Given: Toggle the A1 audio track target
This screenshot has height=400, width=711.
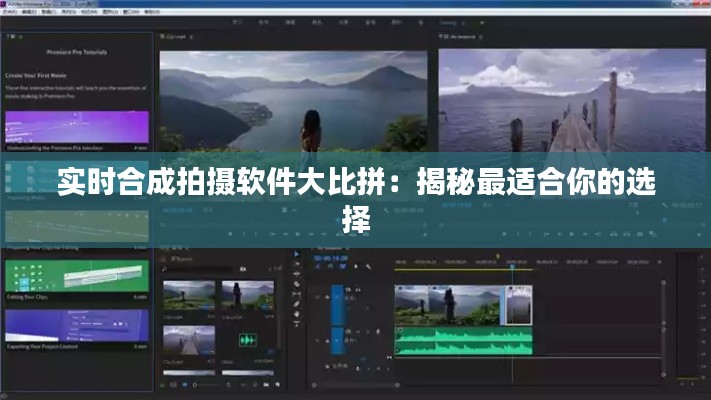Looking at the screenshot, I should pos(337,338).
